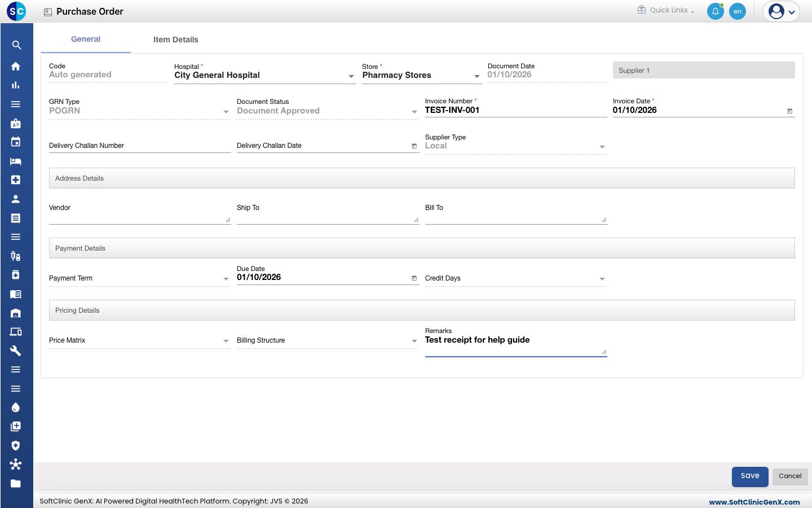Screen dimensions: 812x508
Task: Click the wrench settings sidebar icon
Action: point(16,351)
